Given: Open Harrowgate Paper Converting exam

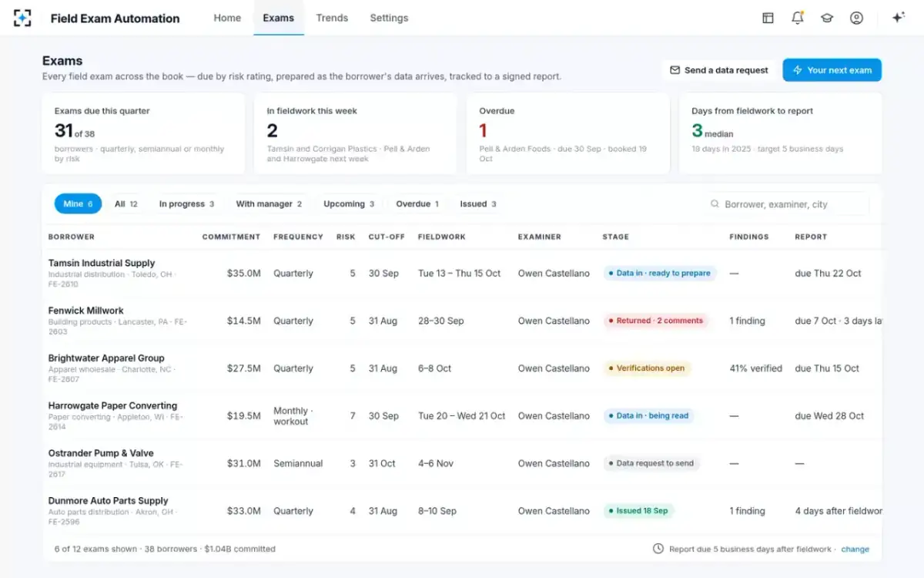Looking at the screenshot, I should 112,406.
